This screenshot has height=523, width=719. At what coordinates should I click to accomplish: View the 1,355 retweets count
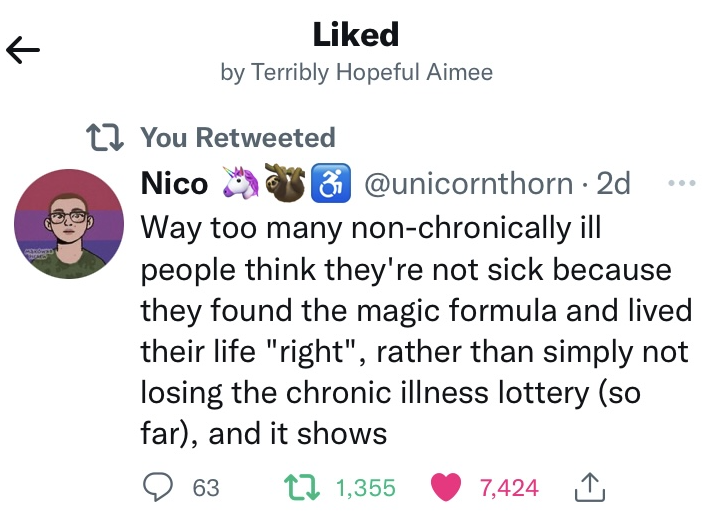pyautogui.click(x=365, y=488)
